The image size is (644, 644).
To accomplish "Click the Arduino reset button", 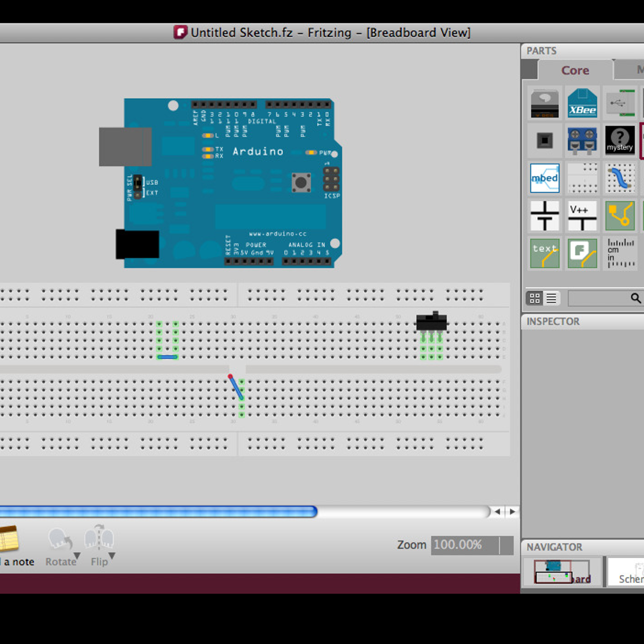I will click(301, 183).
